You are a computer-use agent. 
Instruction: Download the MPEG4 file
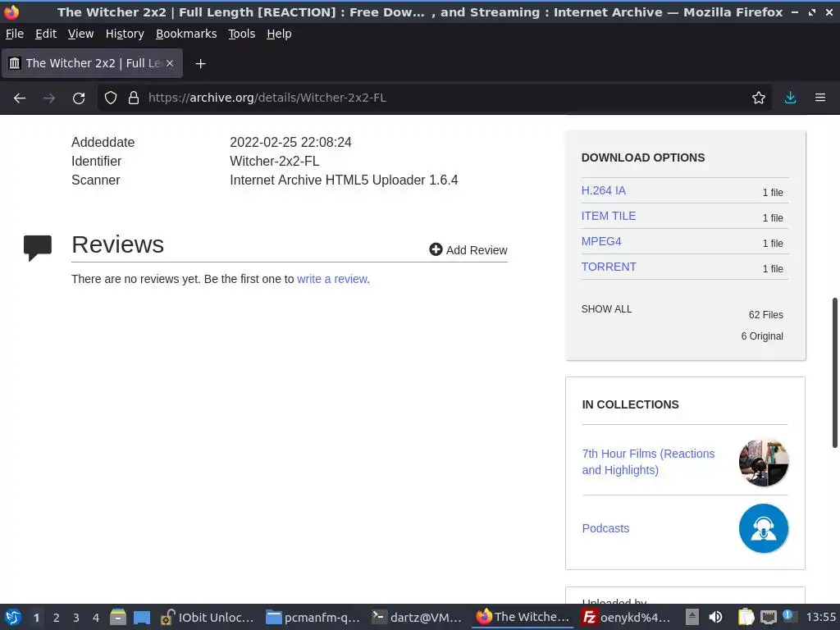[x=601, y=242]
